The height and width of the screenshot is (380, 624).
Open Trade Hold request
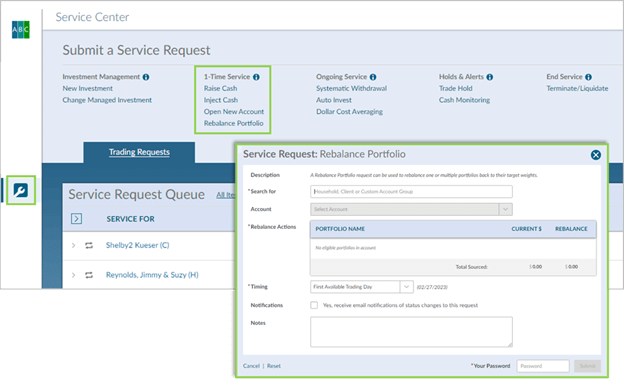tap(456, 88)
